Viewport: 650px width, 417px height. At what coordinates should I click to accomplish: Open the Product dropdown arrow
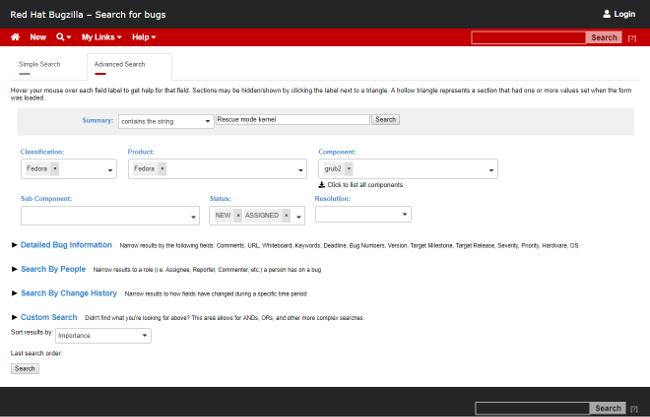301,170
